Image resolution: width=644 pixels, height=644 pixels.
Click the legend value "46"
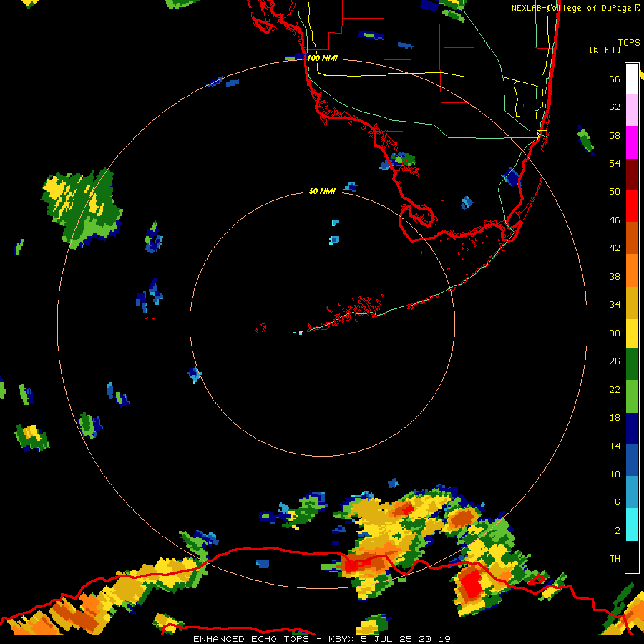pyautogui.click(x=615, y=220)
